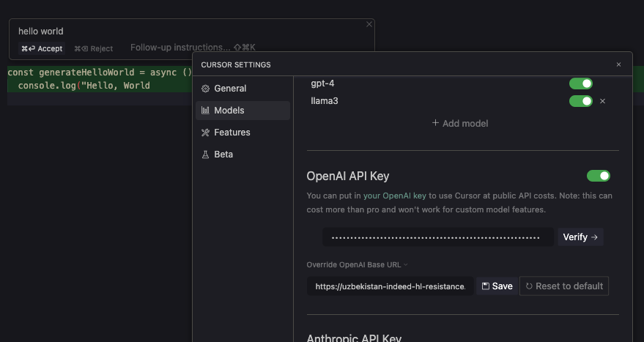Click the Anthropic API Key heading
Viewport: 644px width, 342px height.
pos(354,338)
